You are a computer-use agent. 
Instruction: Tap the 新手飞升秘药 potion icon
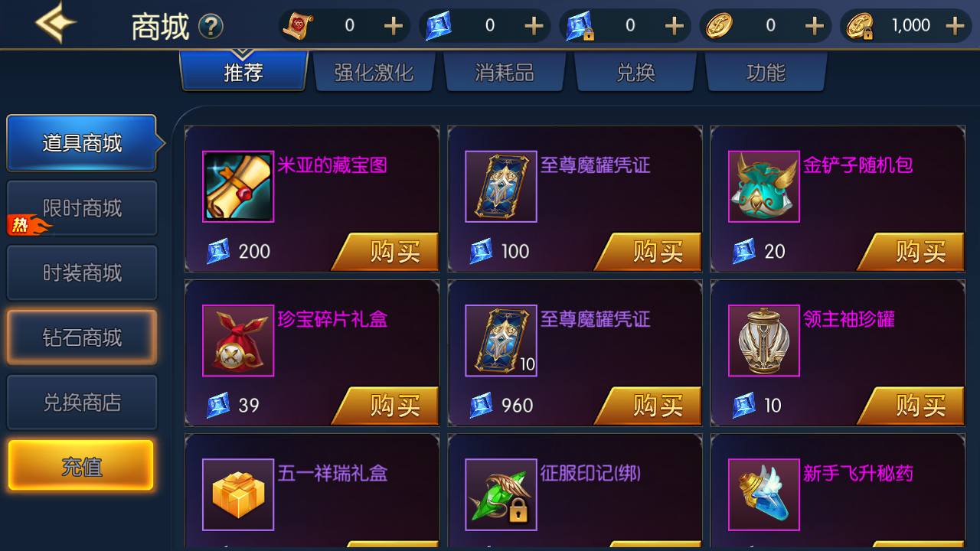[x=763, y=494]
